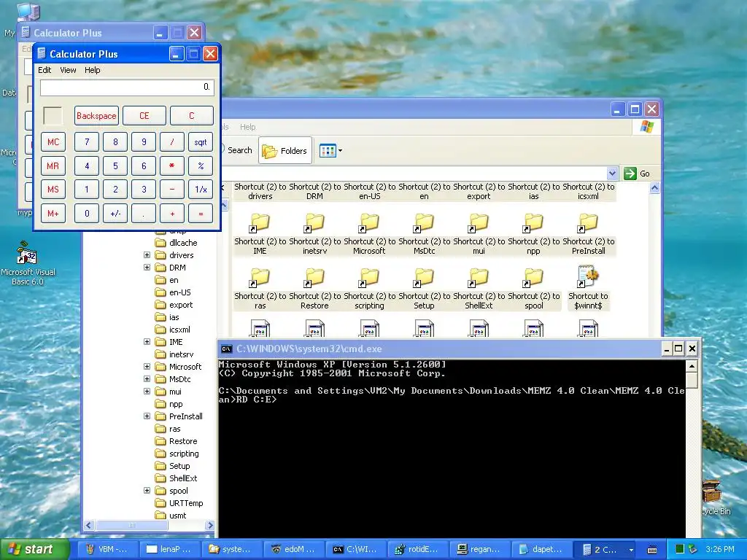747x560 pixels.
Task: Click the M+ memory add button
Action: (53, 214)
